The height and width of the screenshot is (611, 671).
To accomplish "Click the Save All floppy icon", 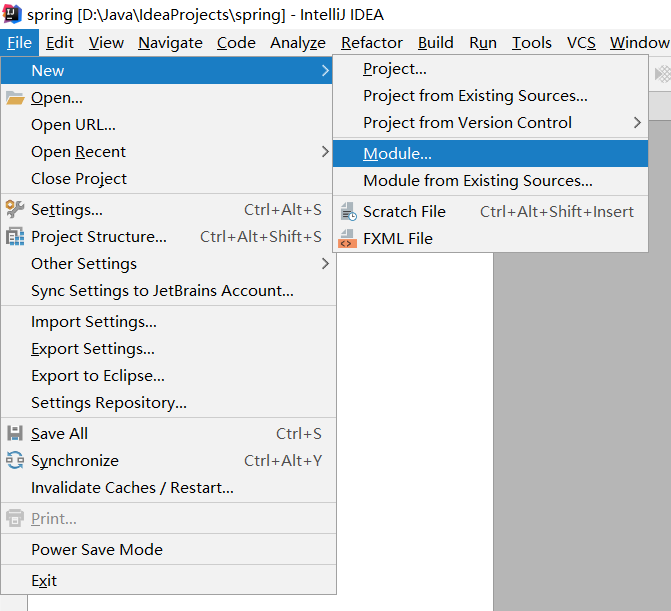I will point(14,434).
